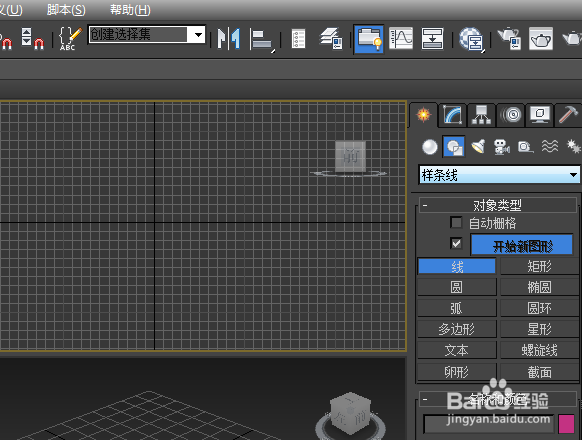Select the 文本 text shape button
The height and width of the screenshot is (440, 582).
pyautogui.click(x=457, y=350)
